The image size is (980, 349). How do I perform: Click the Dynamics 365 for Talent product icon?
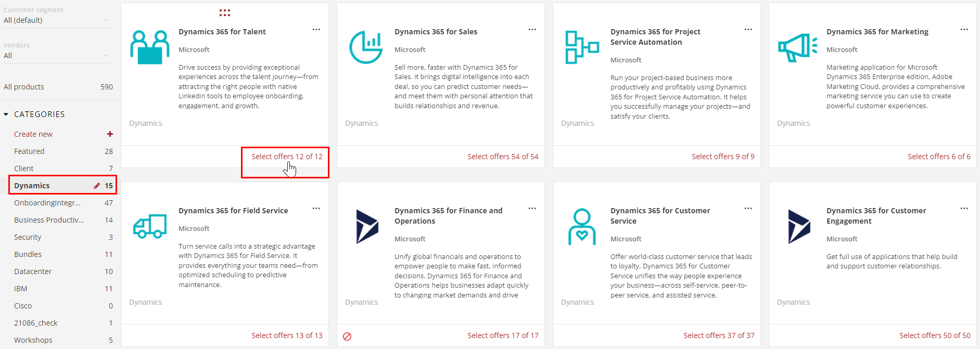[x=150, y=47]
